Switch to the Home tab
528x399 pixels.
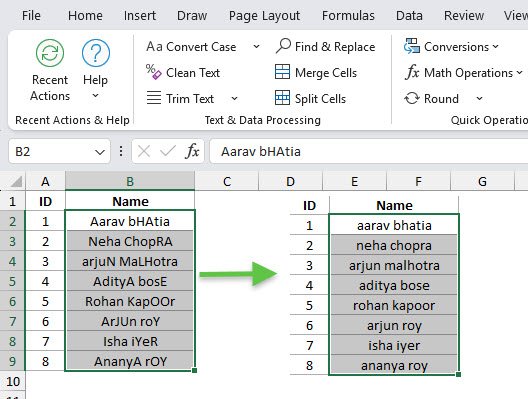(x=85, y=15)
